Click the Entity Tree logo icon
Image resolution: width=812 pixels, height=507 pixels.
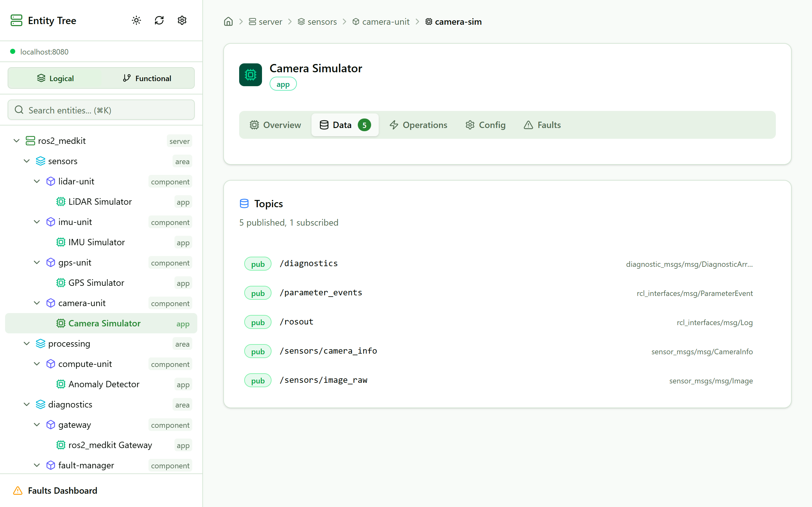click(x=16, y=21)
